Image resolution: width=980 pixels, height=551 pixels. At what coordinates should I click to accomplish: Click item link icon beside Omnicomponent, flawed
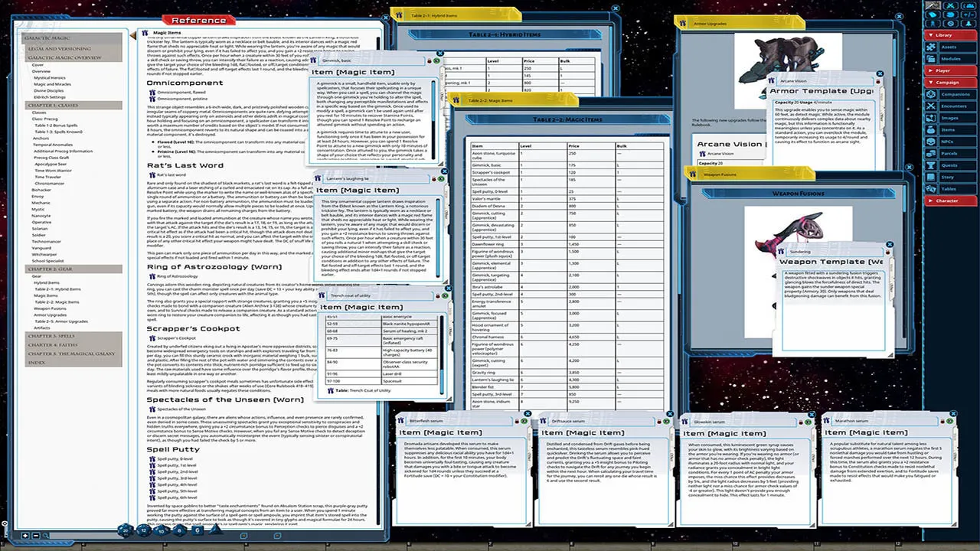pyautogui.click(x=152, y=92)
